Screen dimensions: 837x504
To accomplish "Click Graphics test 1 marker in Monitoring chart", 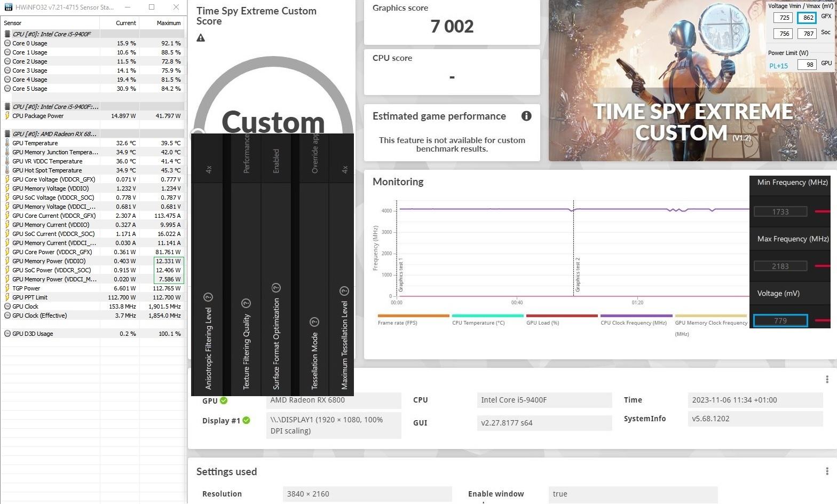I will [x=400, y=274].
